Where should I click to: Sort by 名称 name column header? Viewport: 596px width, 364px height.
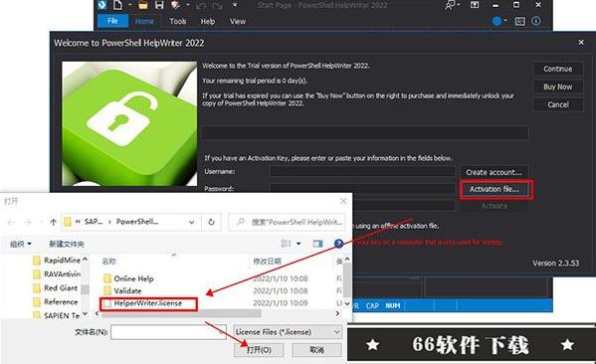108,261
